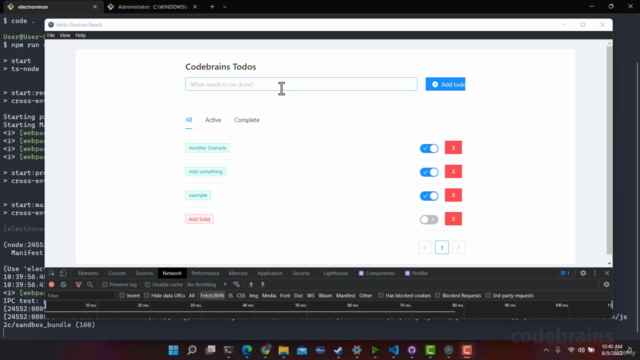This screenshot has width=640, height=360.
Task: Launch Google Chrome from taskbar
Action: tap(265, 350)
